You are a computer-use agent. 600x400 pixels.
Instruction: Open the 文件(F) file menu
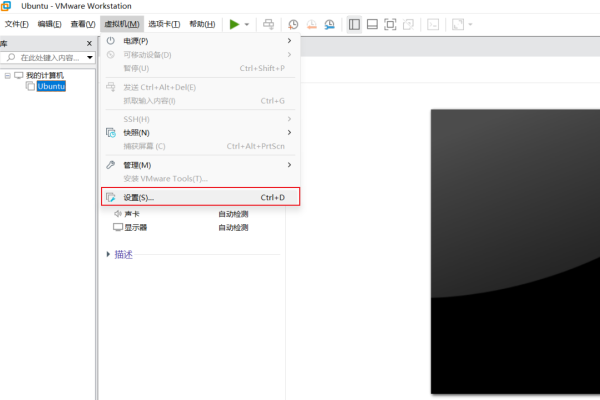[x=18, y=23]
